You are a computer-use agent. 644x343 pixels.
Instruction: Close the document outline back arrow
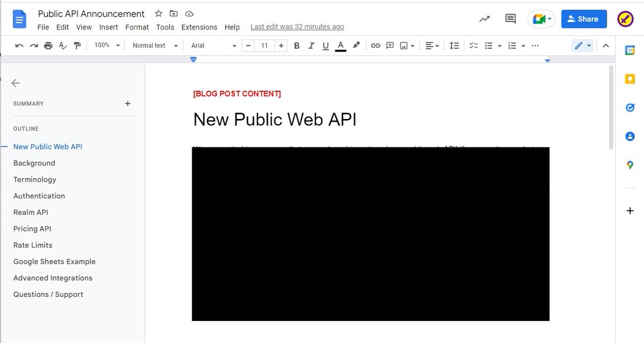pyautogui.click(x=16, y=83)
